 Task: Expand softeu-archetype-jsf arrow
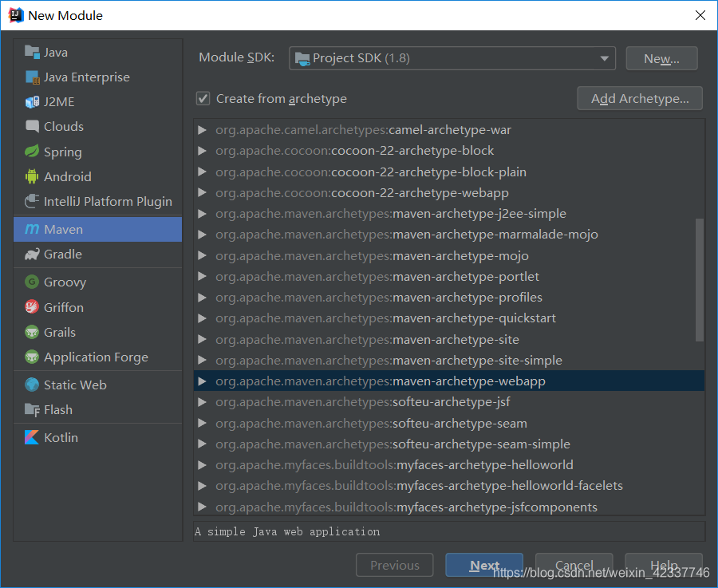click(202, 402)
